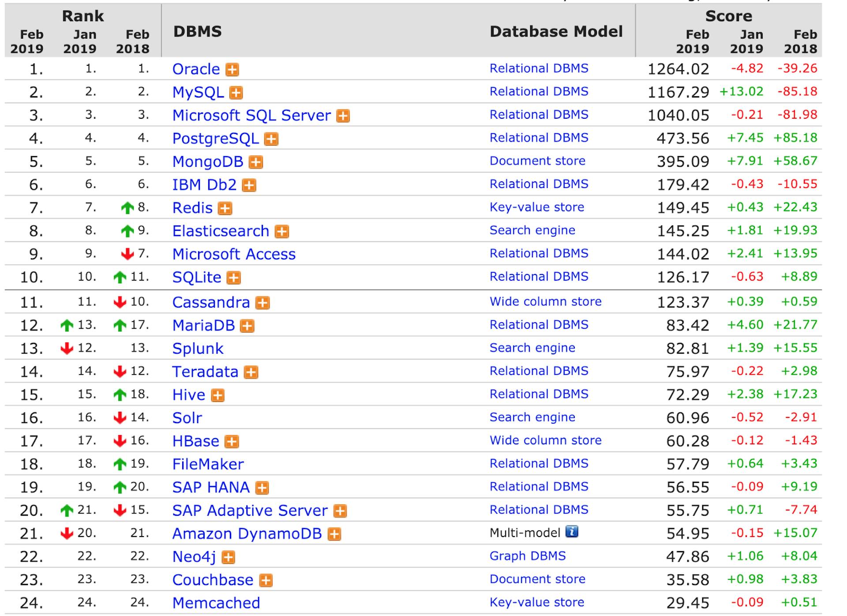This screenshot has height=616, width=847.
Task: Click the plus icon beside Redis
Action: [225, 208]
